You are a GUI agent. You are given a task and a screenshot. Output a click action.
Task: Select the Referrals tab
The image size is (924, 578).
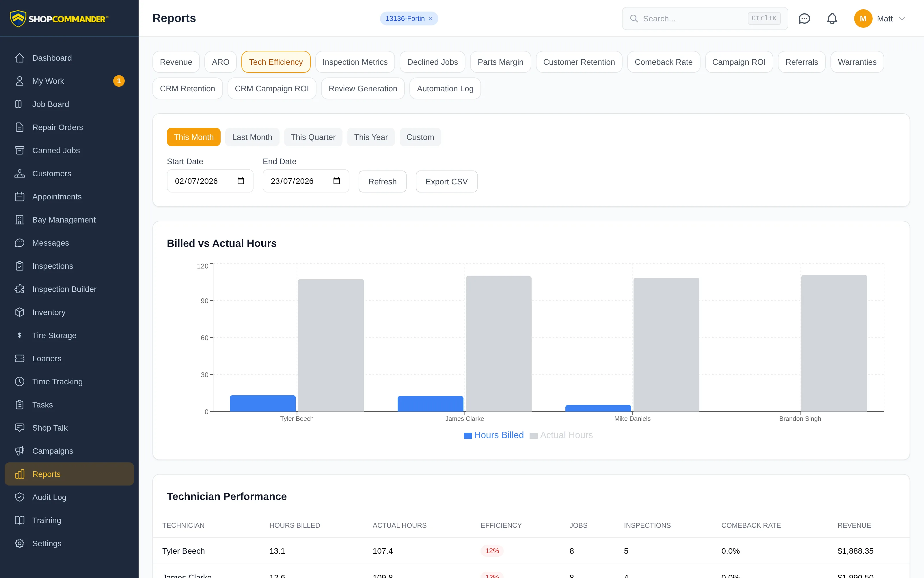pyautogui.click(x=802, y=62)
